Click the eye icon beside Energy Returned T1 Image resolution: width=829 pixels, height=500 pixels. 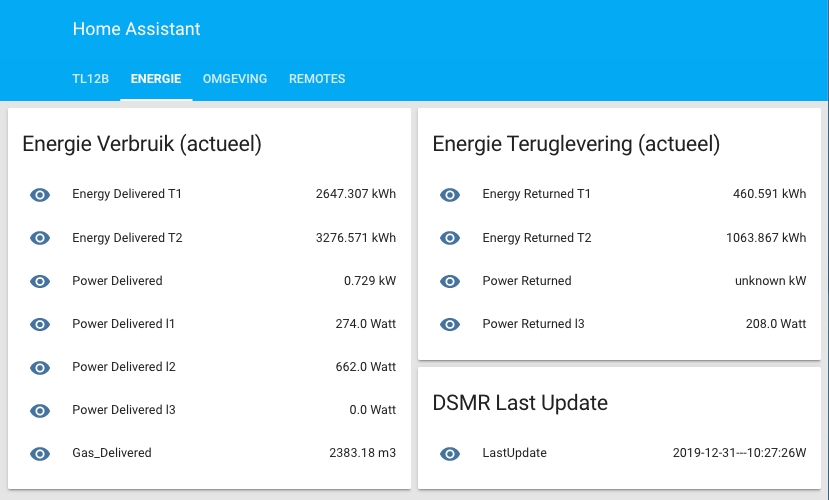pyautogui.click(x=450, y=195)
